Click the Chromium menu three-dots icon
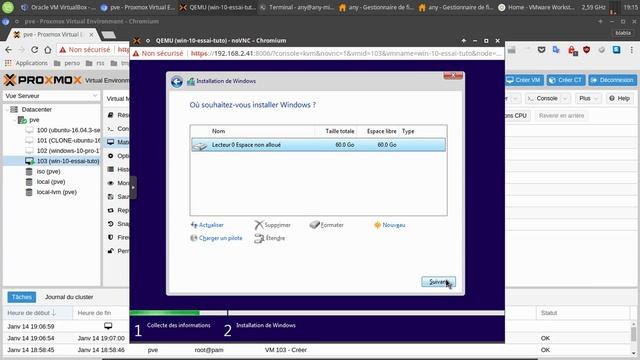This screenshot has width=640, height=360. [632, 50]
